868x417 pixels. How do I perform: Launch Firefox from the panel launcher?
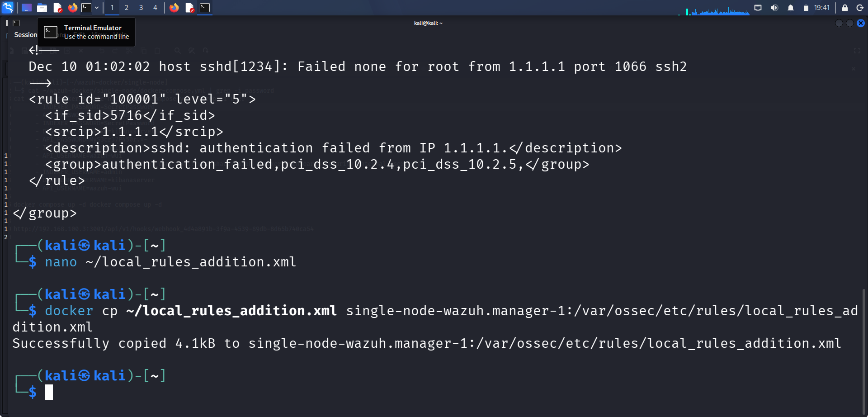click(72, 8)
